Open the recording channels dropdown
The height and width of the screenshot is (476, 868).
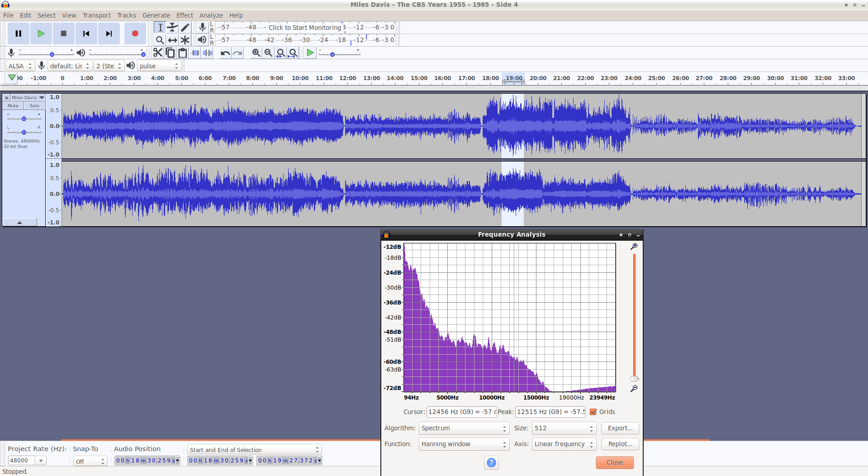pos(109,66)
